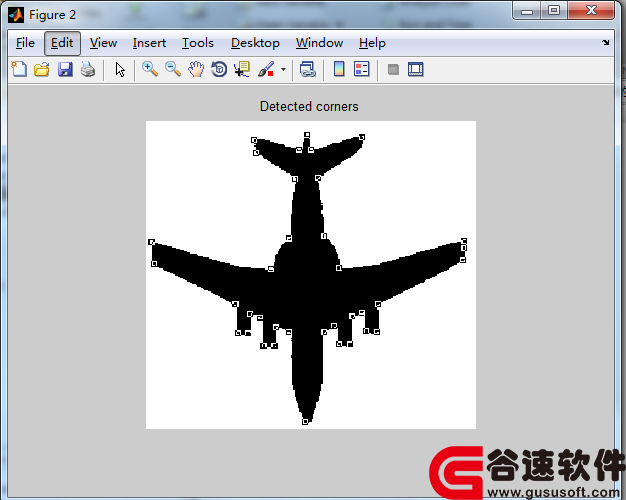626x500 pixels.
Task: Activate the Zoom In magnifier tool
Action: (150, 69)
